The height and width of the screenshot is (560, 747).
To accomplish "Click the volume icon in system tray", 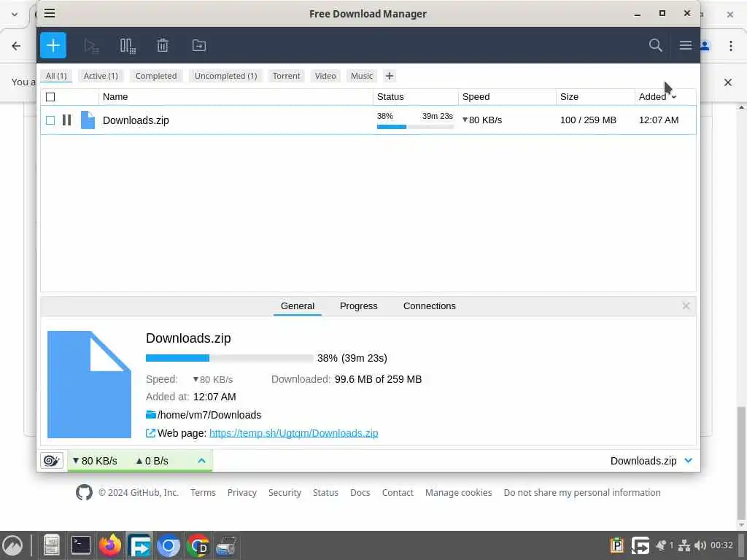I will coord(700,545).
